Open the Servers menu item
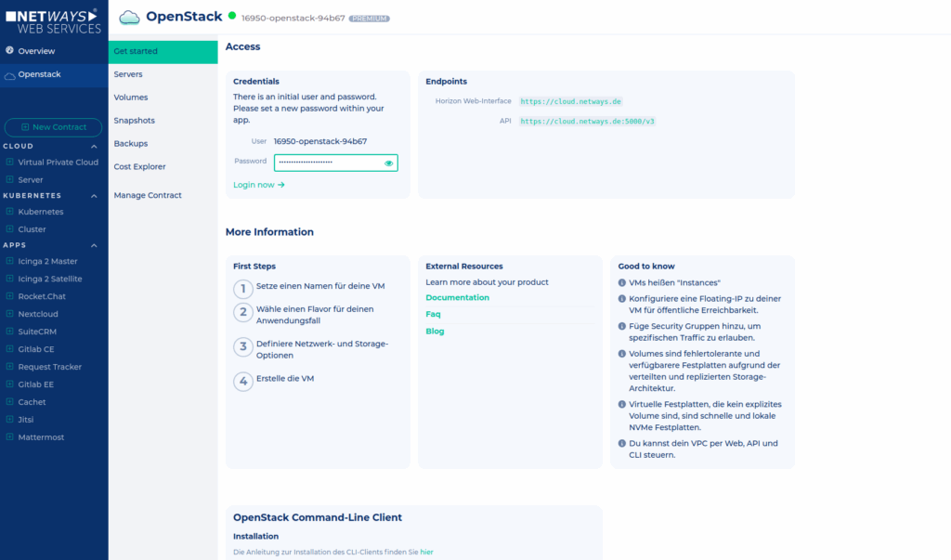This screenshot has width=951, height=560. [128, 74]
